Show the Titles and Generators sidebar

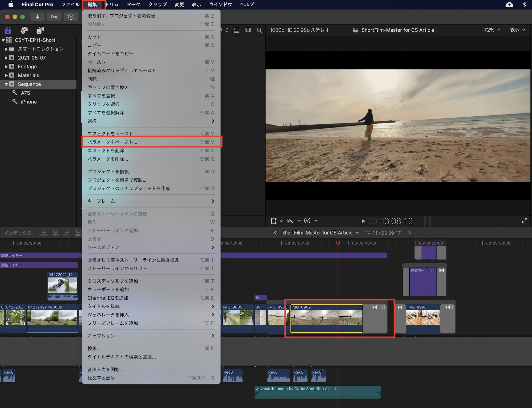[x=40, y=30]
